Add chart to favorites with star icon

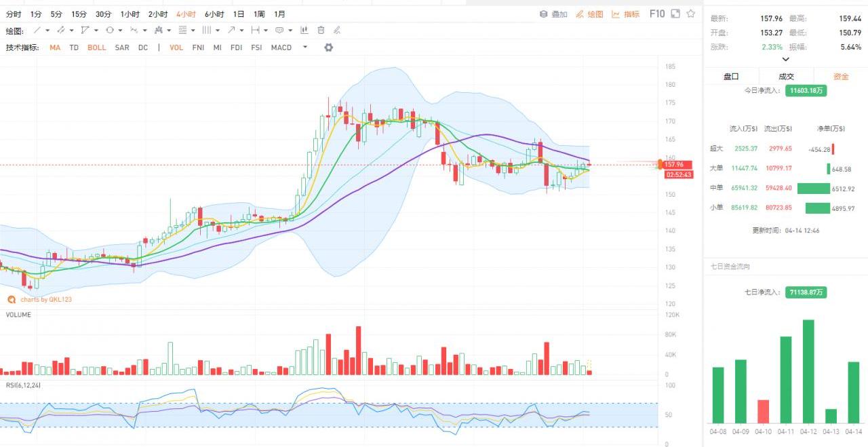click(690, 14)
